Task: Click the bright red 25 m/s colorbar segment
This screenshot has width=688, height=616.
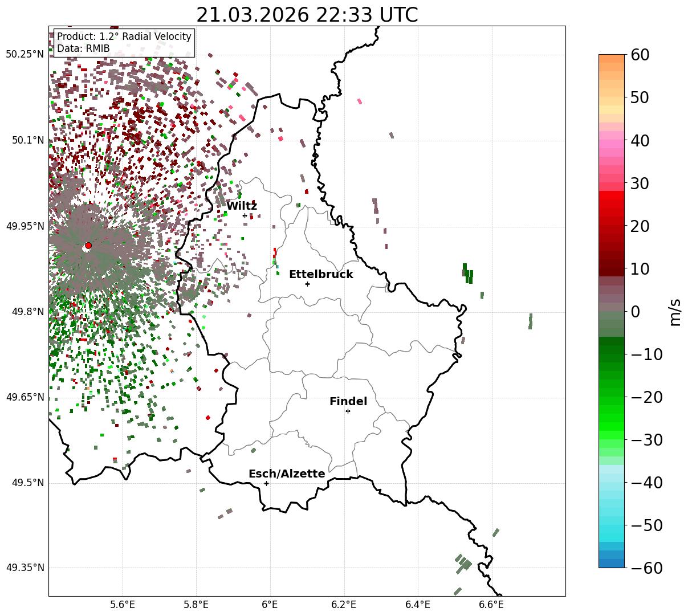Action: [612, 204]
